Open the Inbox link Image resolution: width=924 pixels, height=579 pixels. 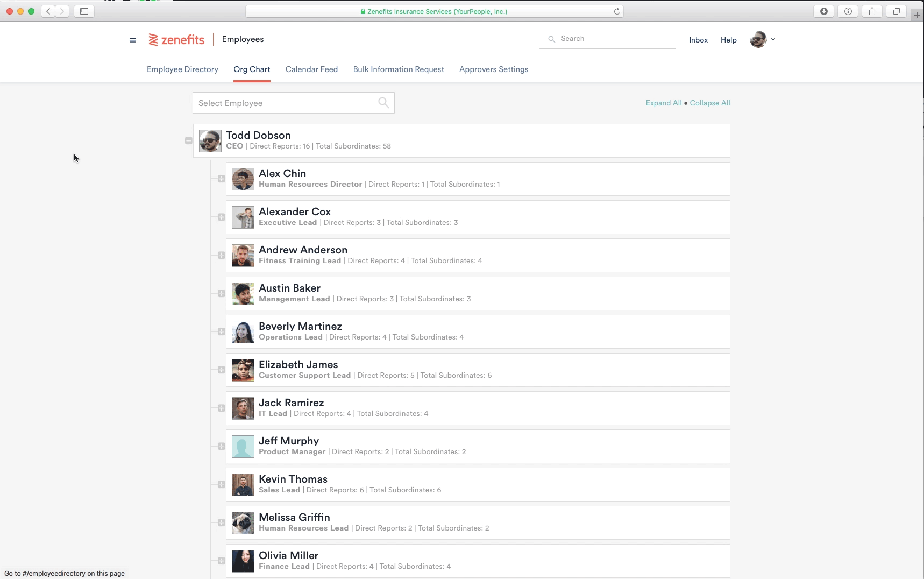tap(698, 40)
